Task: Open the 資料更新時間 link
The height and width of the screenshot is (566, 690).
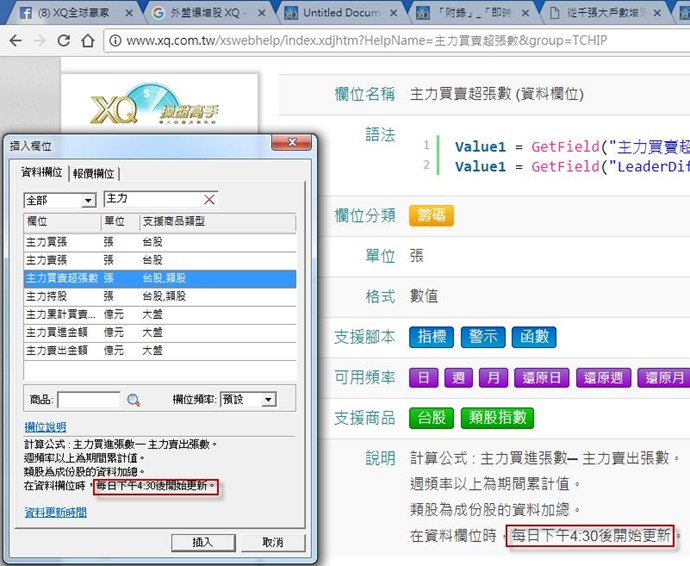Action: coord(55,512)
